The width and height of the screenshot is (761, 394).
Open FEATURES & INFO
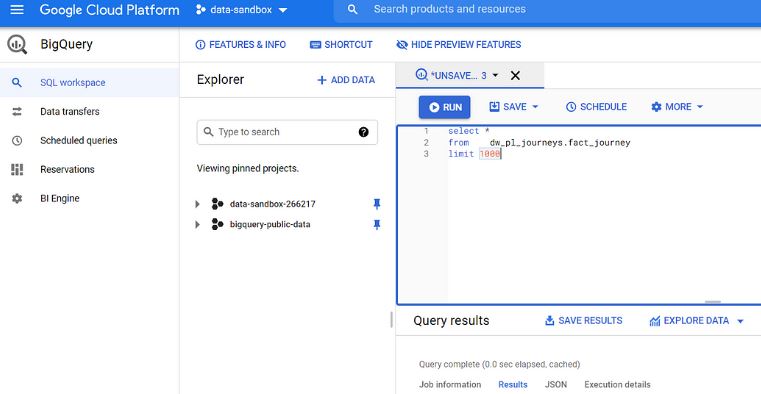[241, 45]
